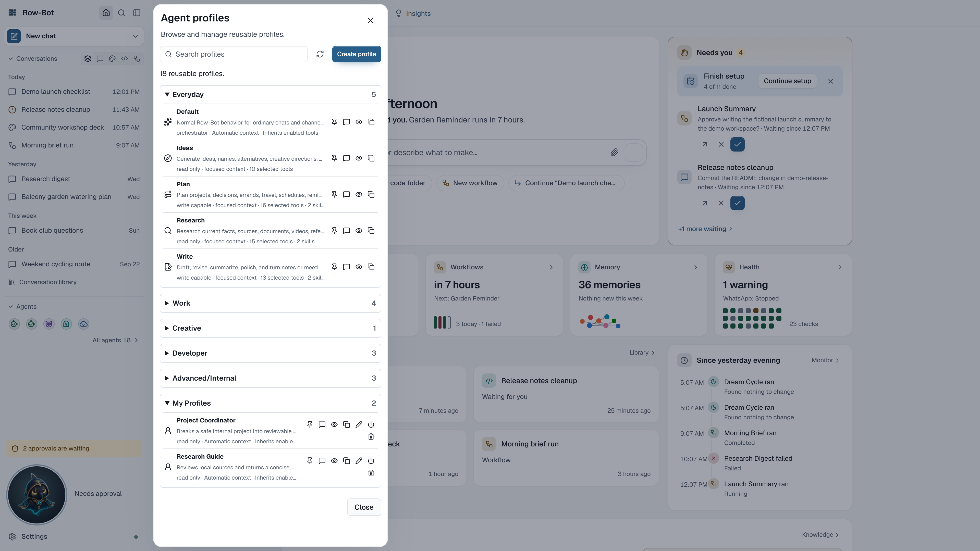Duplicate the Ideas profile
Screen dimensions: 980x551
click(x=371, y=158)
